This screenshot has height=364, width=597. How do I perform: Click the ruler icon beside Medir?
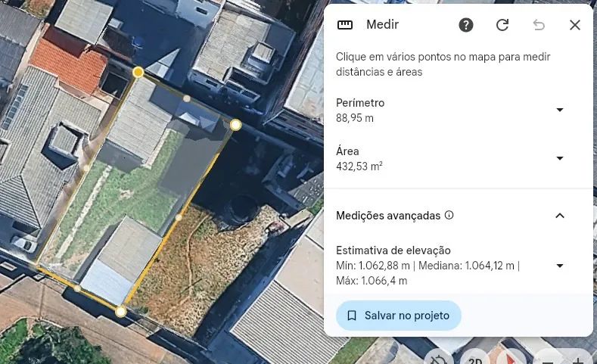(345, 25)
